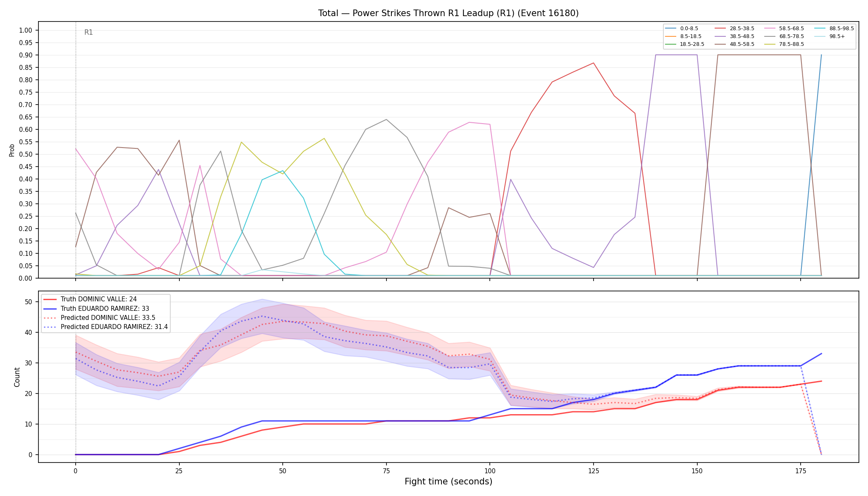
Task: Select Predicted DOMINIC VALLE legend entry
Action: [x=99, y=317]
